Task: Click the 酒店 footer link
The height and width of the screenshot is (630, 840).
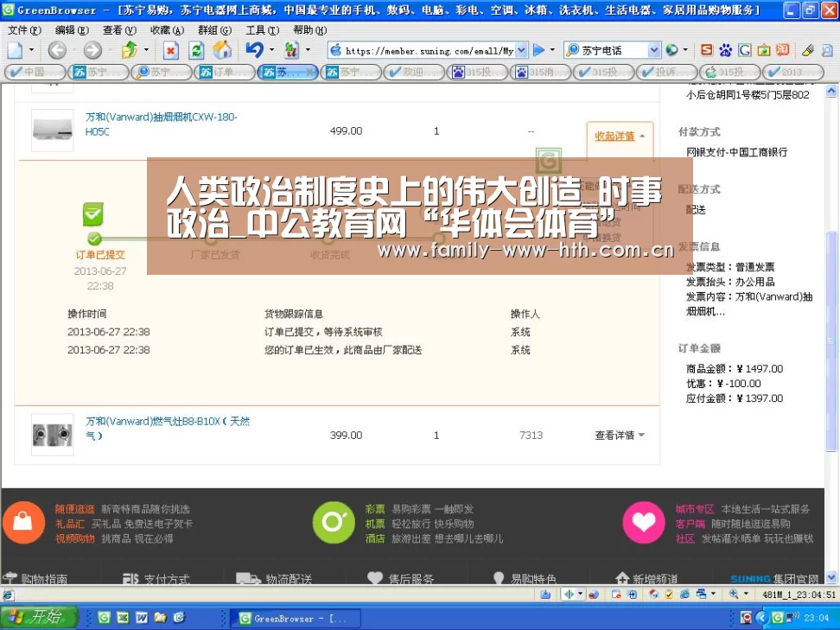Action: (375, 539)
